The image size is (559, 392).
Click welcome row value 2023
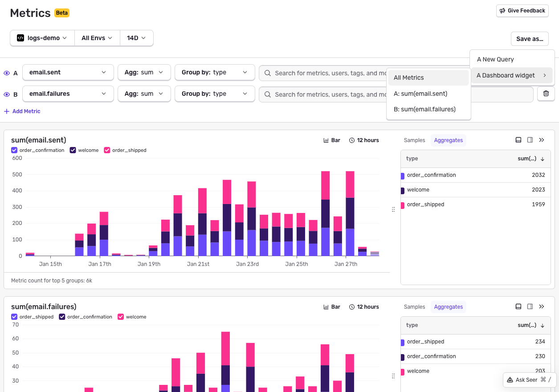[539, 190]
